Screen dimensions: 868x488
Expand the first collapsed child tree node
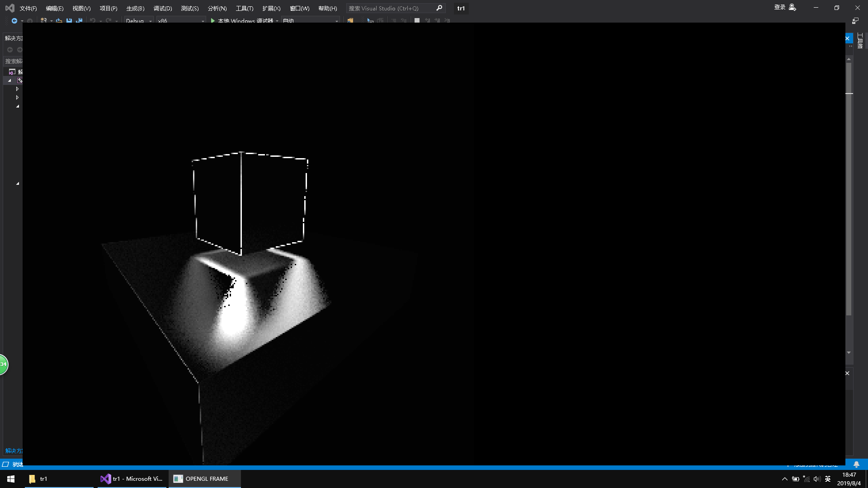pos(17,89)
